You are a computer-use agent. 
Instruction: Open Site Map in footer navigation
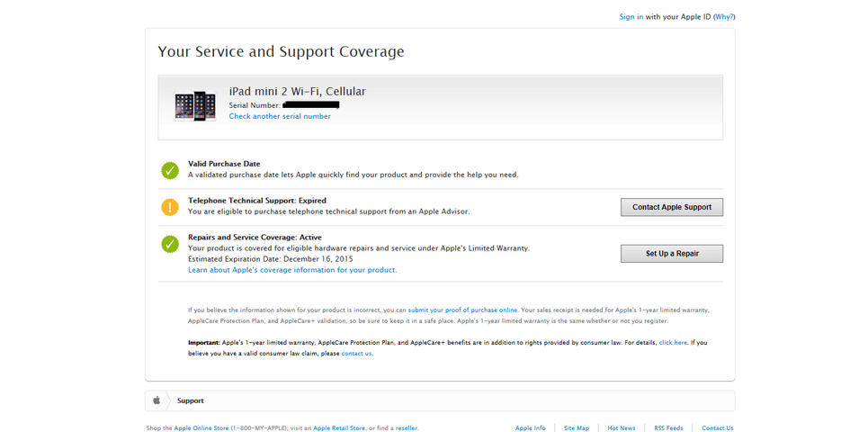click(x=577, y=428)
